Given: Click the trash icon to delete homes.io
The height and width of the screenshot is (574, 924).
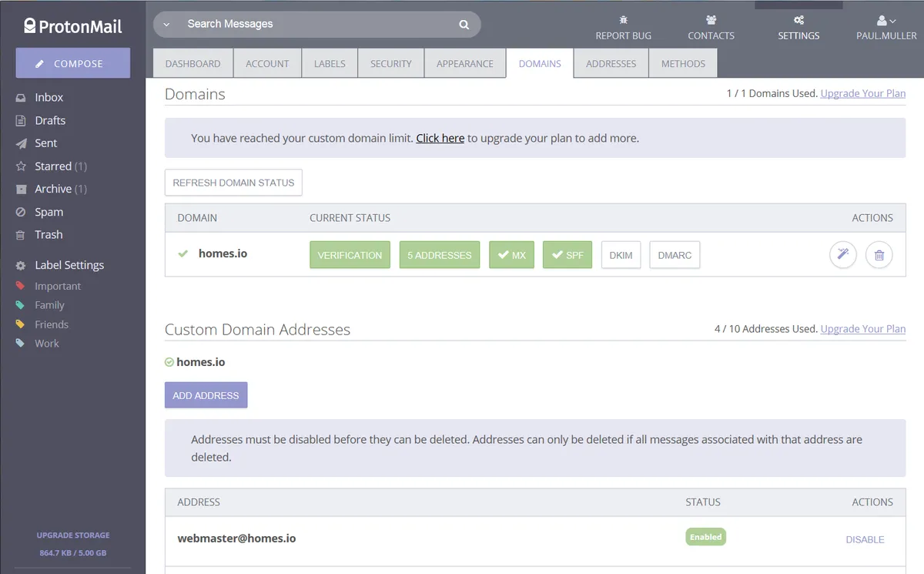Looking at the screenshot, I should click(879, 254).
